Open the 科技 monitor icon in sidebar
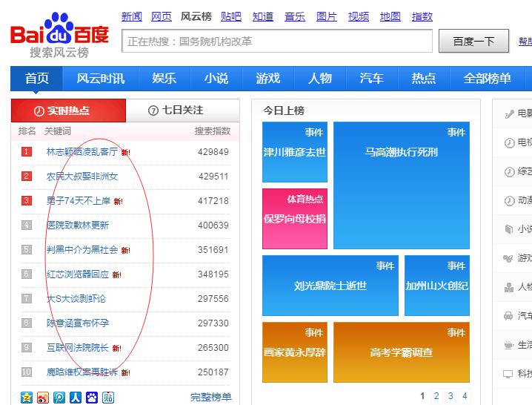The image size is (532, 405). point(508,374)
